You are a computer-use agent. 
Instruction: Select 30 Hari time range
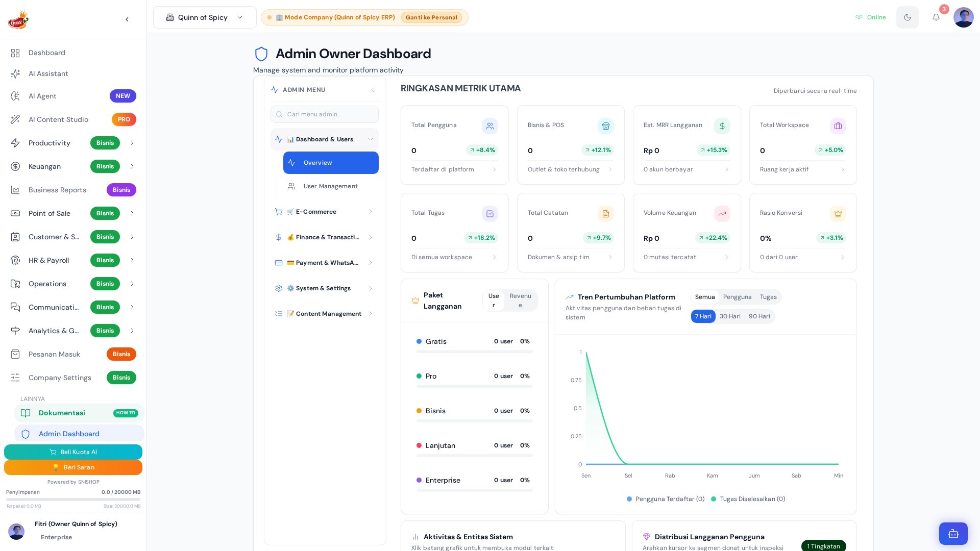[x=730, y=316]
